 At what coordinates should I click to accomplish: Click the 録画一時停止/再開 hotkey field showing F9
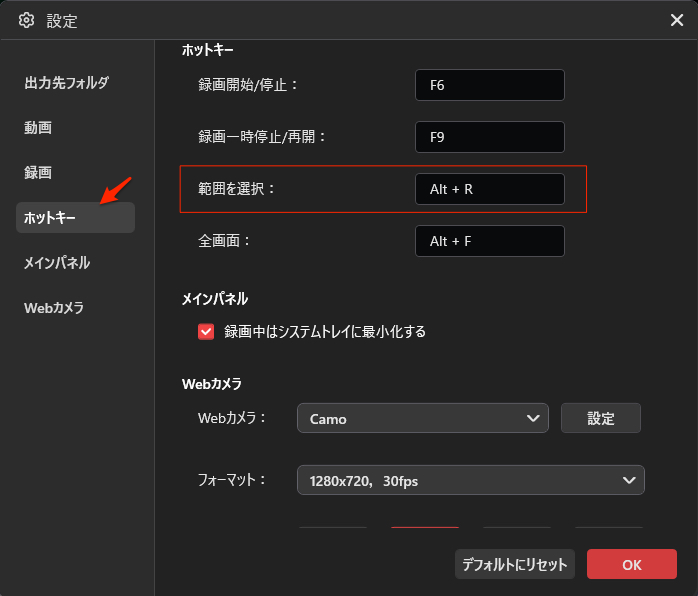[489, 137]
